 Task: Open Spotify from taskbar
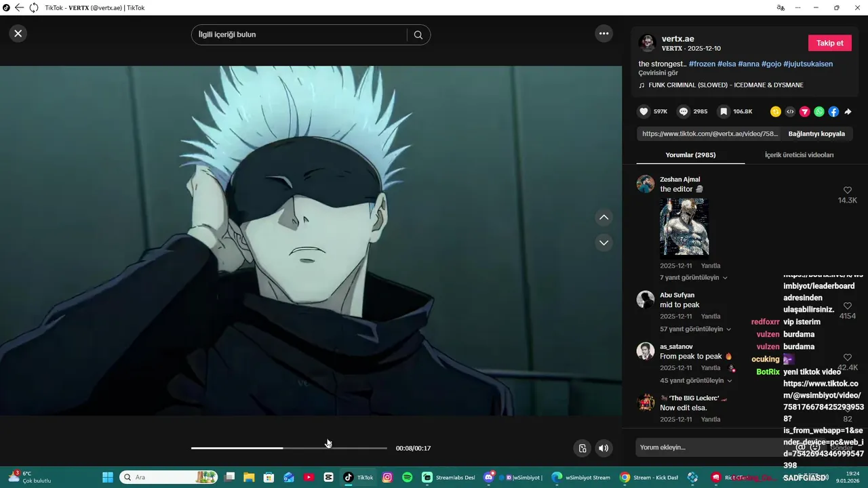pyautogui.click(x=407, y=477)
